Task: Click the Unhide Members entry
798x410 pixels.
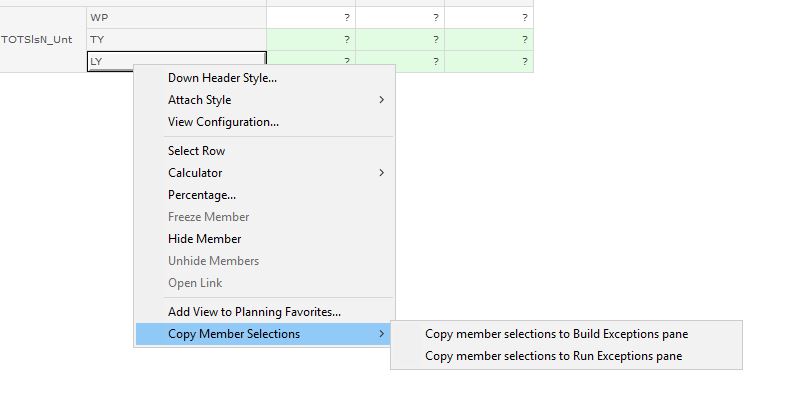Action: 265,261
